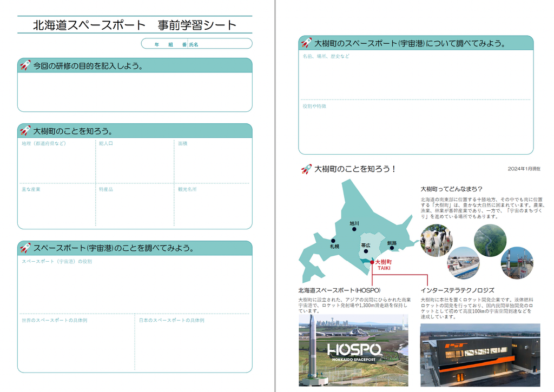Image resolution: width=554 pixels, height=392 pixels.
Task: Click the HOSPO Hokkaido Spaceport logo in the photo
Action: pos(354,352)
